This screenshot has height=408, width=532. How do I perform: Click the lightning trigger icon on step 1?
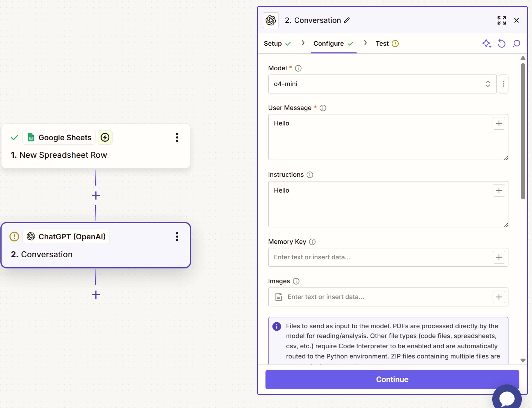pos(105,137)
